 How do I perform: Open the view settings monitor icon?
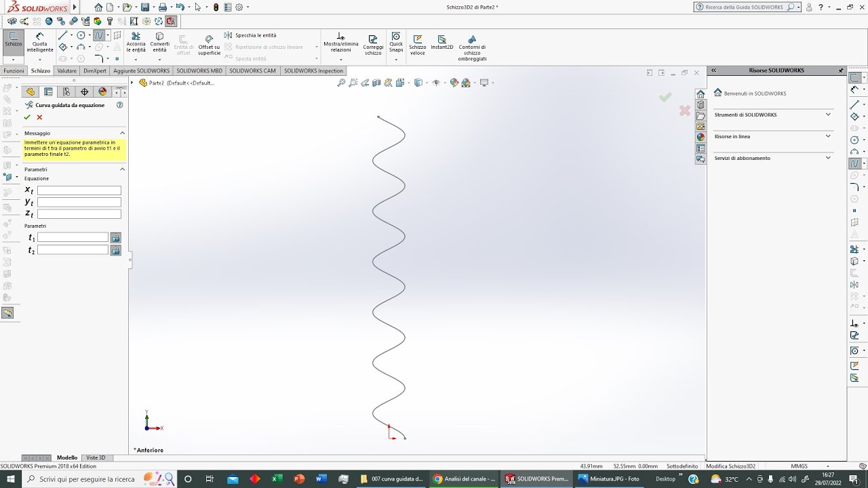click(484, 83)
